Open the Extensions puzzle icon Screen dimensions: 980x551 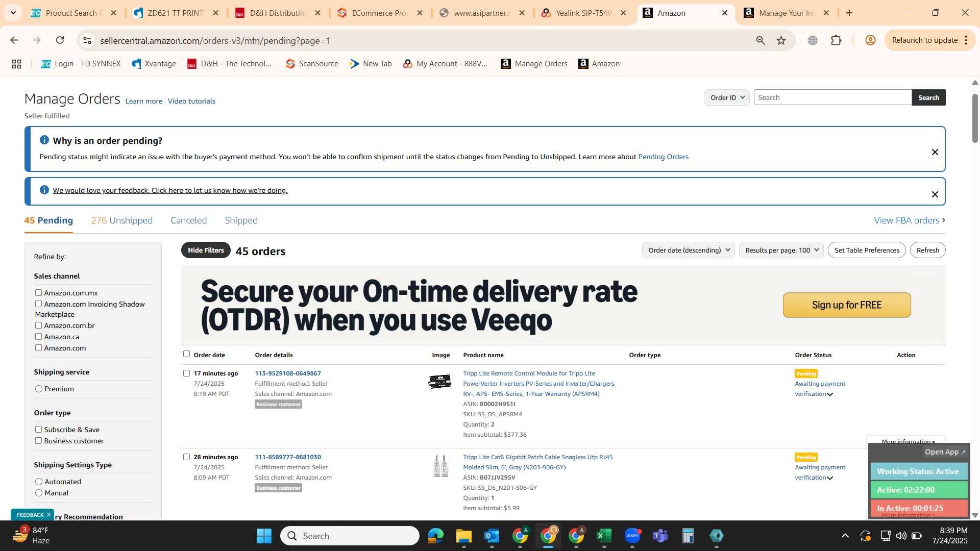836,40
